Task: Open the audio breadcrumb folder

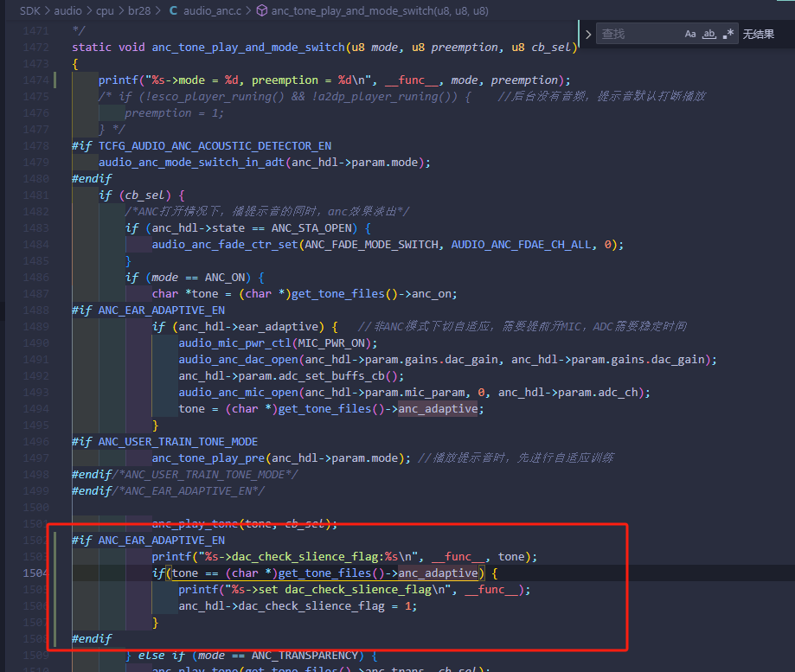Action: [x=68, y=10]
